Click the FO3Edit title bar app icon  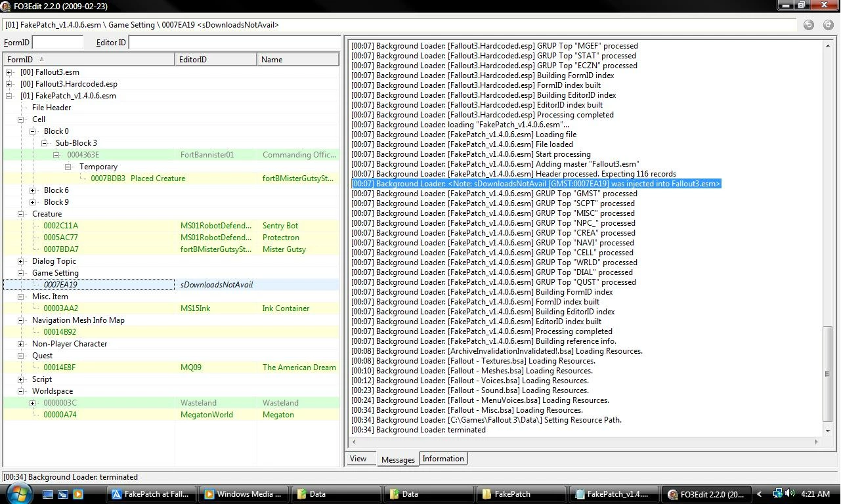click(7, 6)
